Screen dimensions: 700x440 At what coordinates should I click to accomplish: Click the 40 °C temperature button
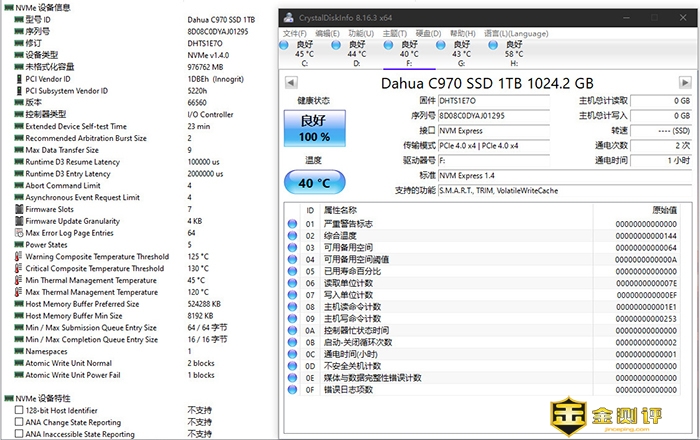314,184
